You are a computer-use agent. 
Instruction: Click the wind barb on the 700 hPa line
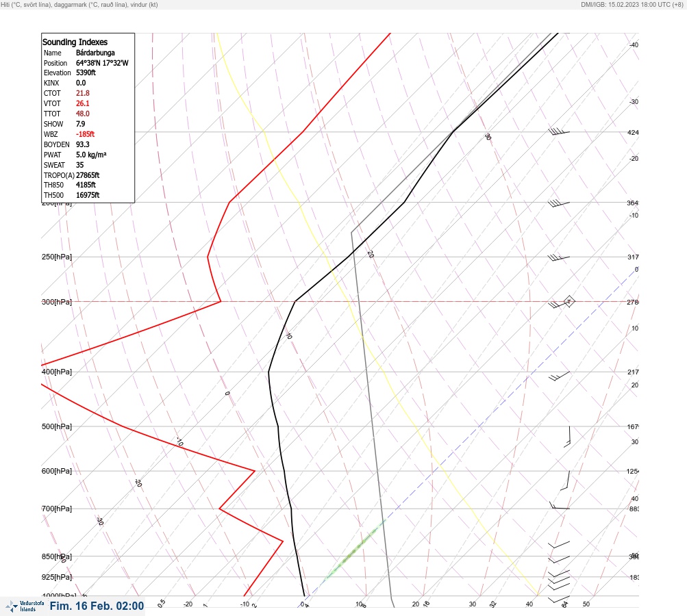tap(560, 506)
